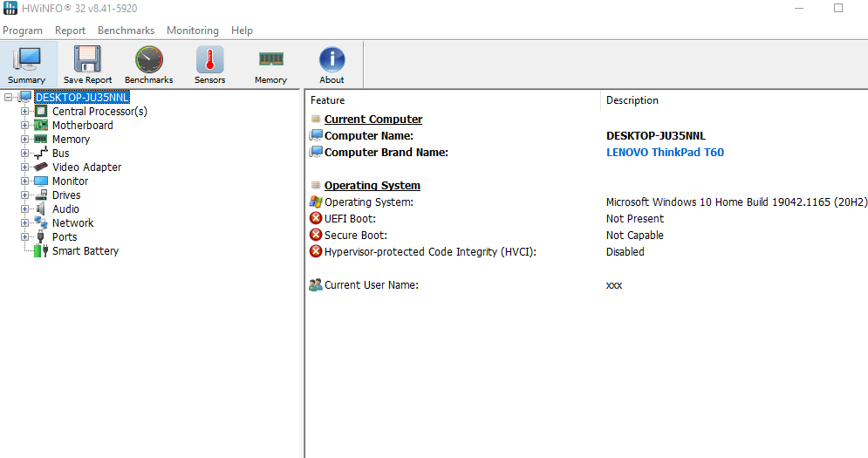Click the Ports plug icon in tree
Screen dimensions: 868x458
40,236
